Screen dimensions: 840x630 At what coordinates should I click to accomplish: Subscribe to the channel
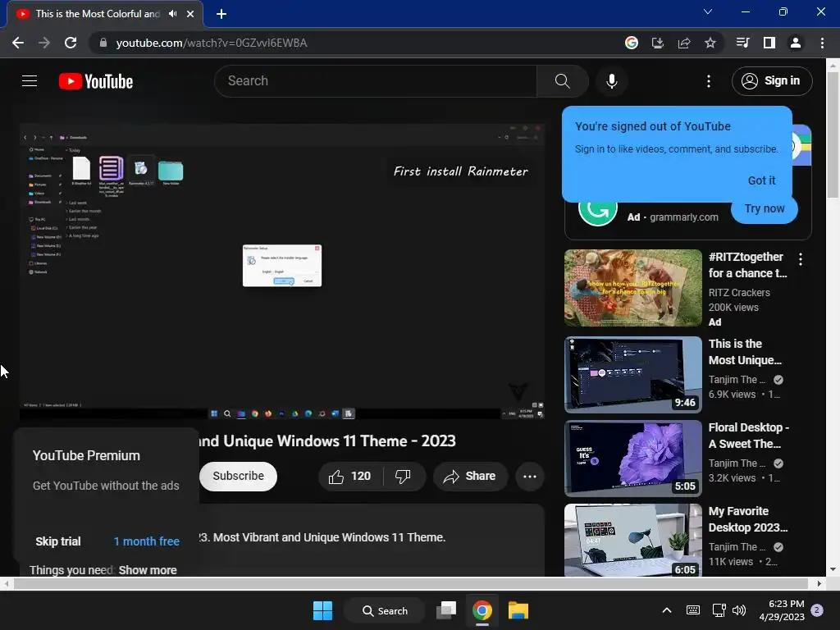point(239,477)
